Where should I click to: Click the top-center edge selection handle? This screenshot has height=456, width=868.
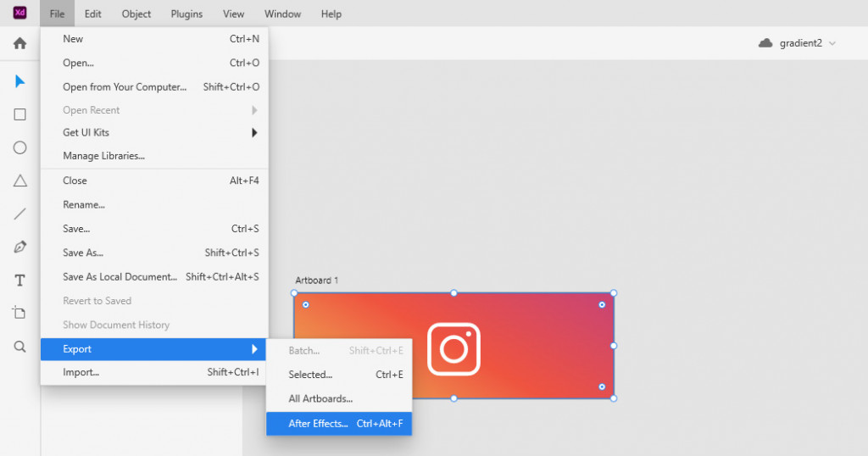[454, 293]
